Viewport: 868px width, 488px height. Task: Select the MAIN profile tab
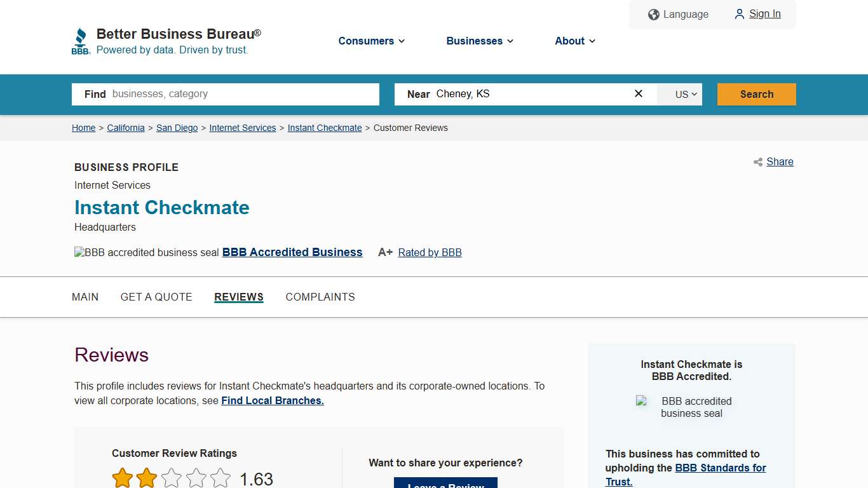[x=85, y=297]
